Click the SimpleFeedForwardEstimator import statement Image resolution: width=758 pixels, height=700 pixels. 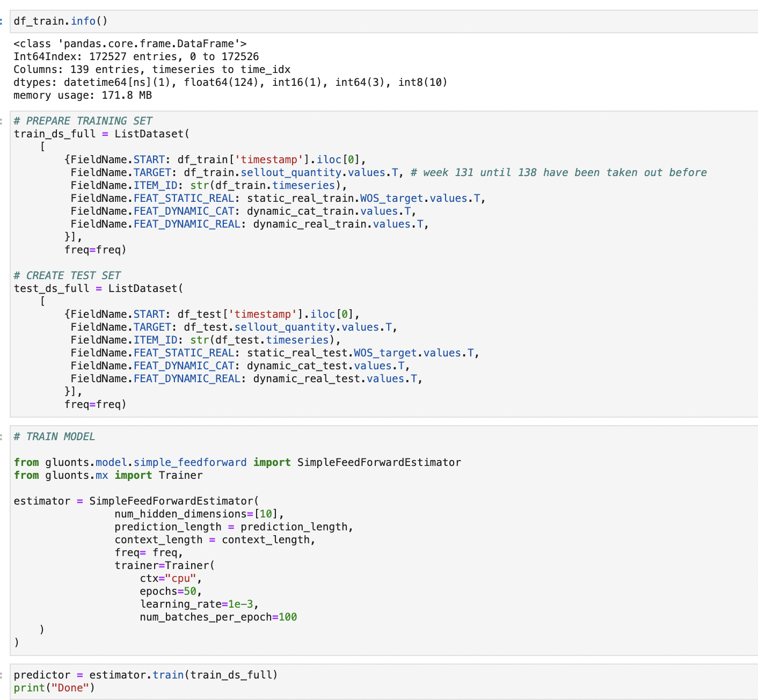pyautogui.click(x=236, y=462)
